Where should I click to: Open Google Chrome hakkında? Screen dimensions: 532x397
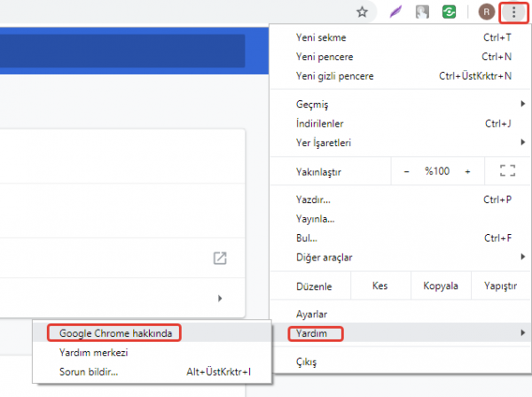click(x=152, y=333)
